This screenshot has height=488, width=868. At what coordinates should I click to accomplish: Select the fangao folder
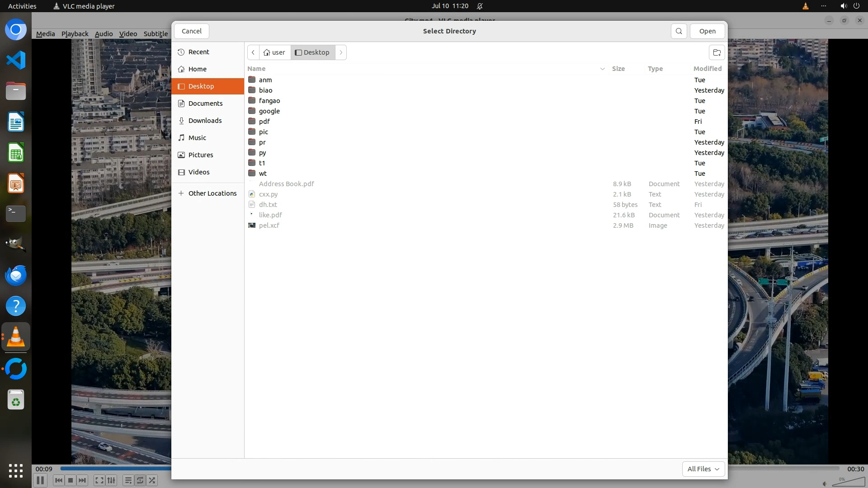coord(269,101)
